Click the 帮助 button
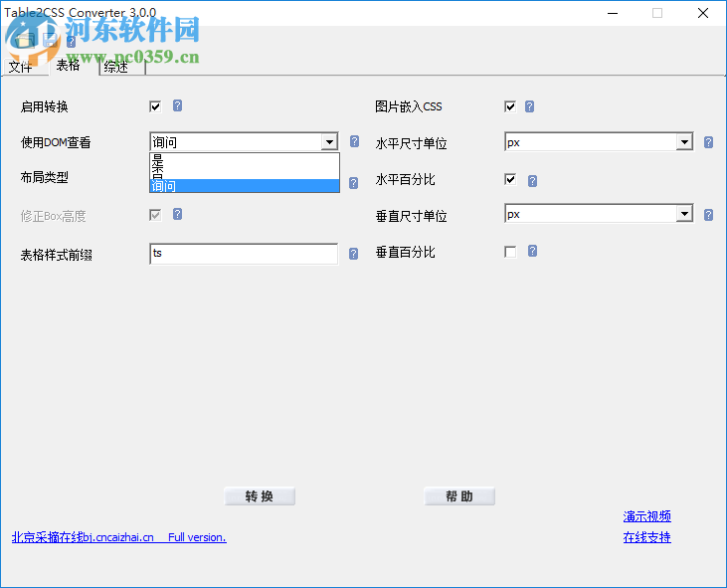The image size is (727, 588). (459, 496)
